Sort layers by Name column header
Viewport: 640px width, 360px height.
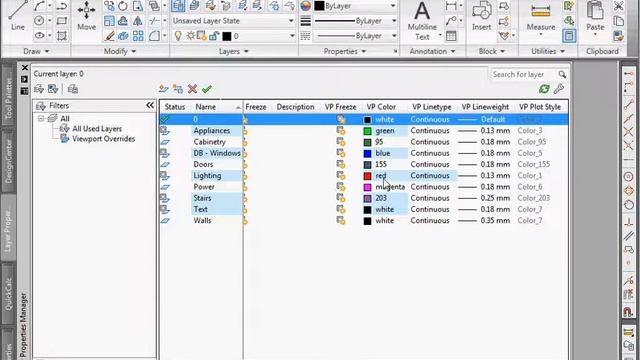(218, 107)
